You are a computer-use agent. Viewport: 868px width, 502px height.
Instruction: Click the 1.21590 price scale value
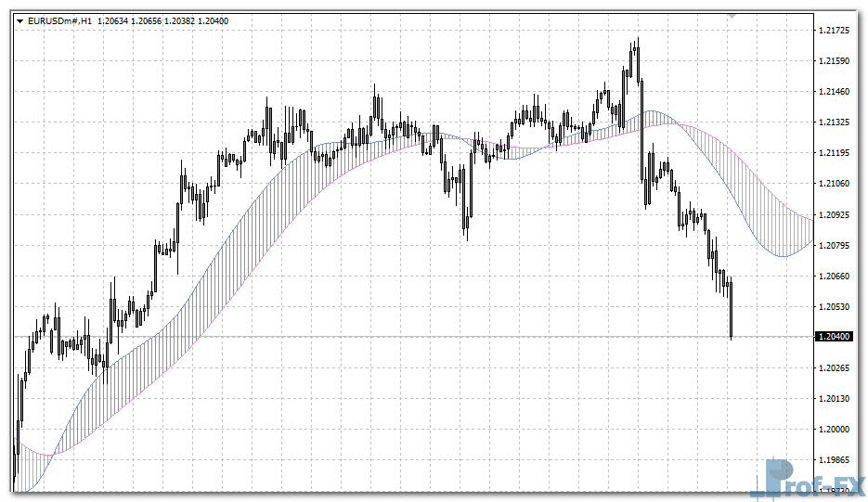[x=837, y=61]
